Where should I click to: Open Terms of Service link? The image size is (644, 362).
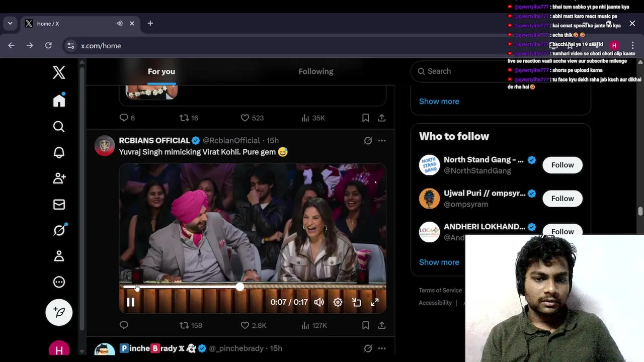pos(440,290)
